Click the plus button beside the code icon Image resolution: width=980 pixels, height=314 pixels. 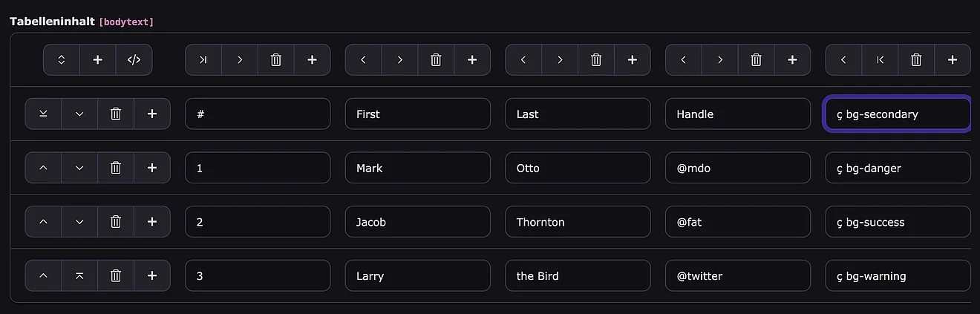pyautogui.click(x=97, y=60)
